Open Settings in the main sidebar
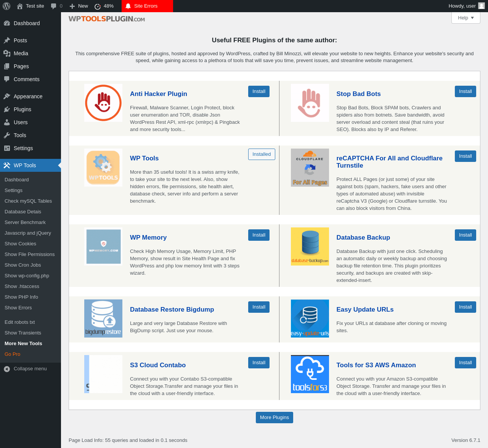This screenshot has height=448, width=488. point(30,148)
